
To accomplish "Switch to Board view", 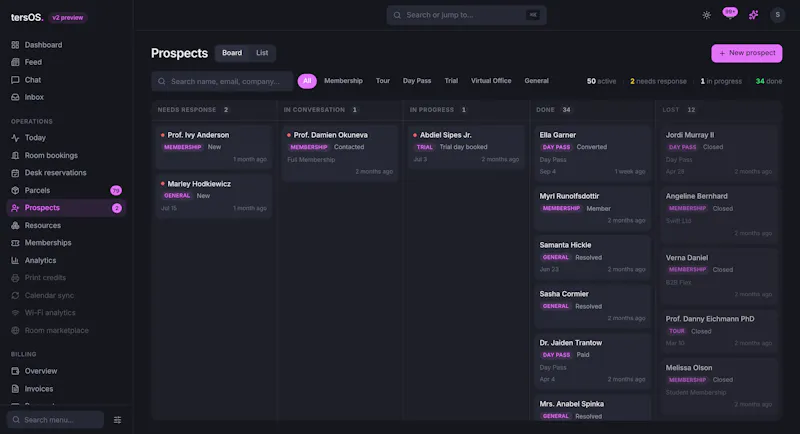I will coord(232,53).
